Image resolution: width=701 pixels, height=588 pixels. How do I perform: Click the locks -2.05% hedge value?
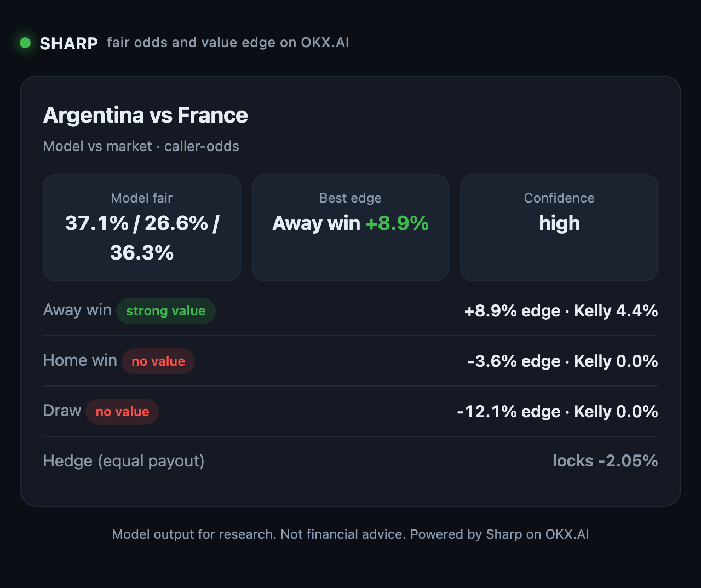pyautogui.click(x=605, y=461)
